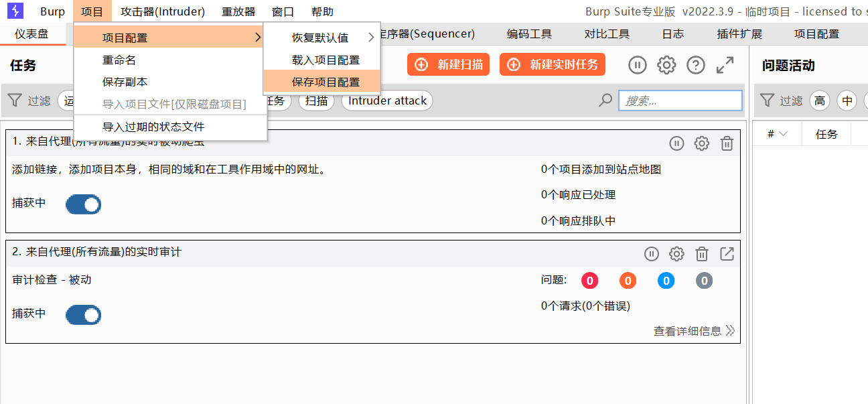Open task settings gear in Tasks header
The image size is (868, 404).
(x=666, y=65)
